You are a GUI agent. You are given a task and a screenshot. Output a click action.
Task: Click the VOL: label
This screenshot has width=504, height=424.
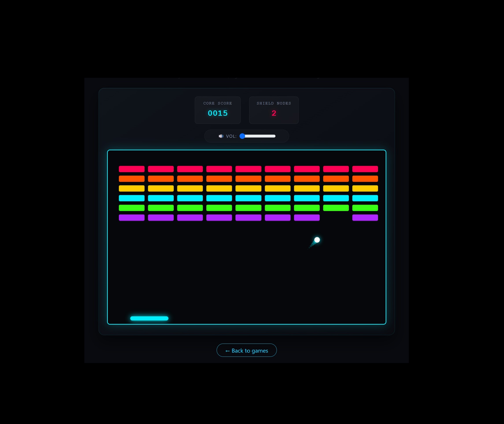[x=231, y=136]
